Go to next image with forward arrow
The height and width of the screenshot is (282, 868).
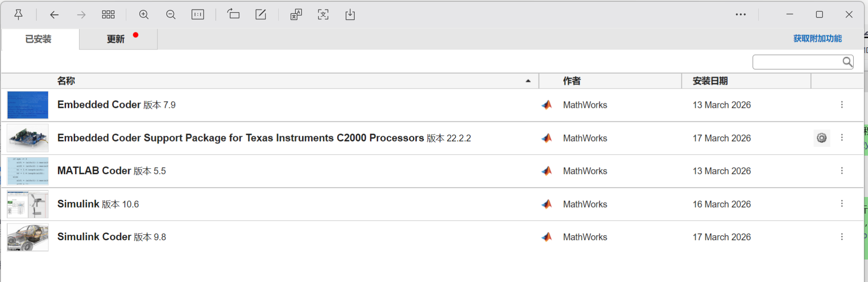81,14
